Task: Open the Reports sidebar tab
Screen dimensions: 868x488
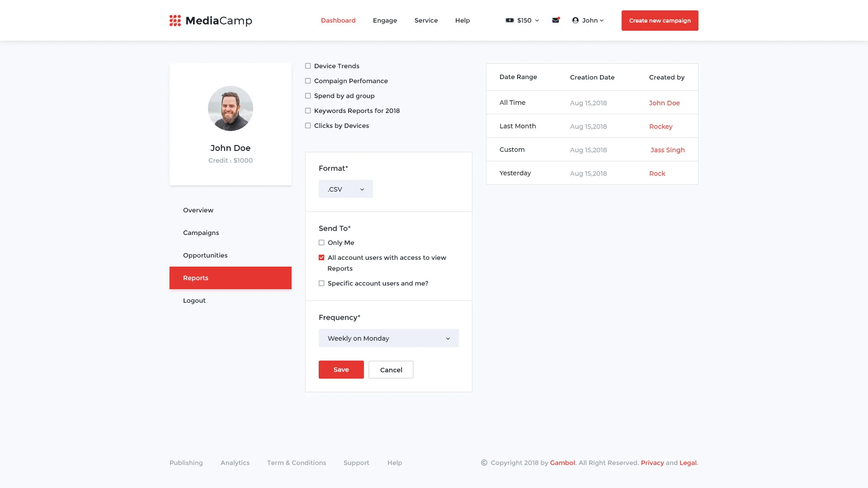Action: tap(230, 278)
